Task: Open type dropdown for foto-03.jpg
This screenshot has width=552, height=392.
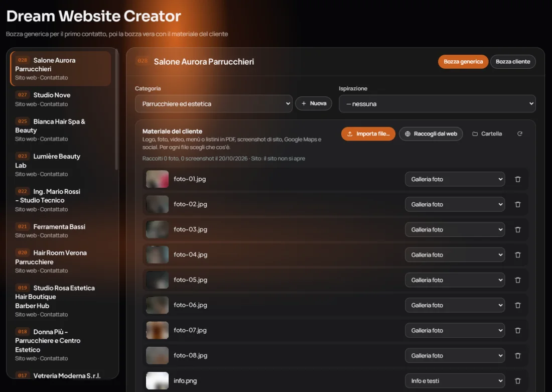Action: [455, 230]
